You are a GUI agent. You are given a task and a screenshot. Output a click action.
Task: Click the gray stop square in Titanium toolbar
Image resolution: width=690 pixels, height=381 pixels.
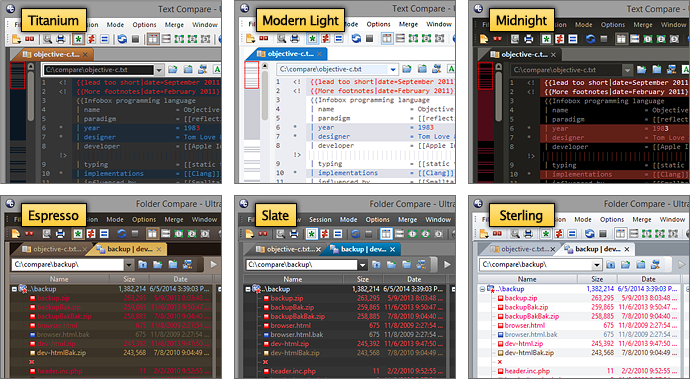pos(136,39)
